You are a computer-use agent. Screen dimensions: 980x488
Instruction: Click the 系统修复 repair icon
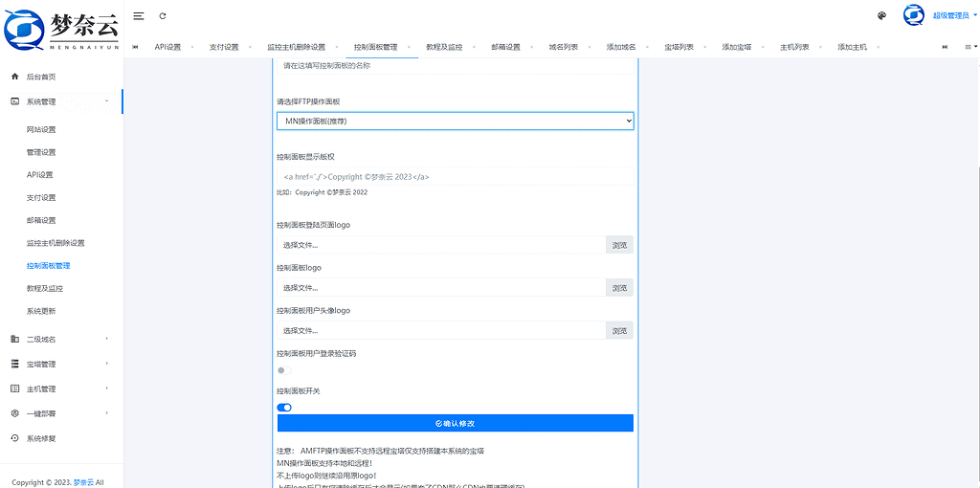coord(14,438)
